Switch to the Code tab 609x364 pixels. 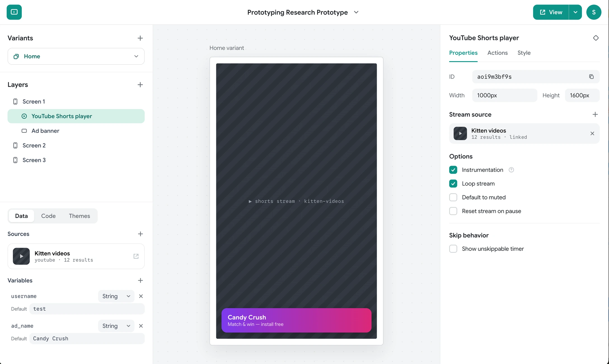tap(48, 216)
